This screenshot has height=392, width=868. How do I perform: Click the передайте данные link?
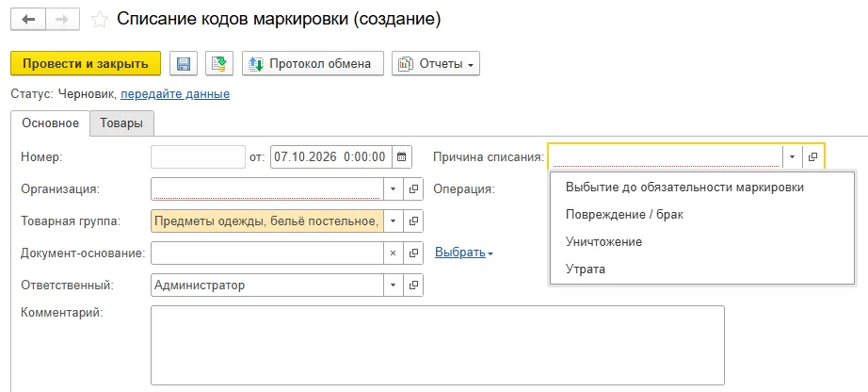click(x=175, y=94)
